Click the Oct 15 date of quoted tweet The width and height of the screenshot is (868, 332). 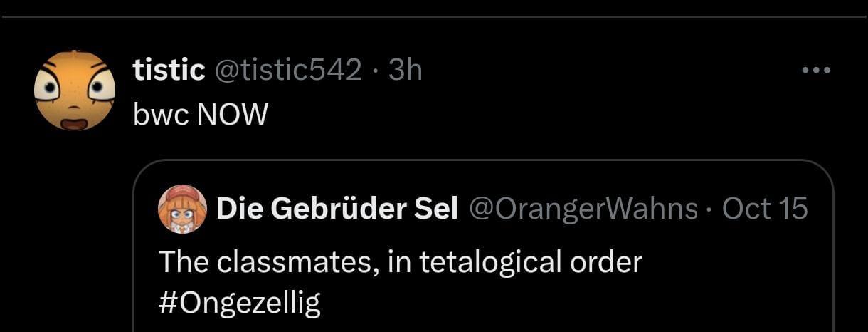click(x=765, y=209)
